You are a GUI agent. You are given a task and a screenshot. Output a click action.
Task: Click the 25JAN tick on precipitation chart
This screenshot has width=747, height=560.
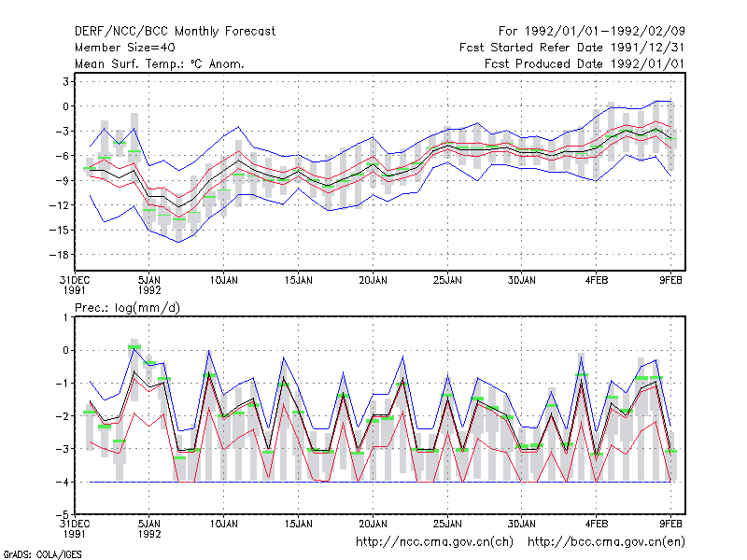(x=447, y=525)
